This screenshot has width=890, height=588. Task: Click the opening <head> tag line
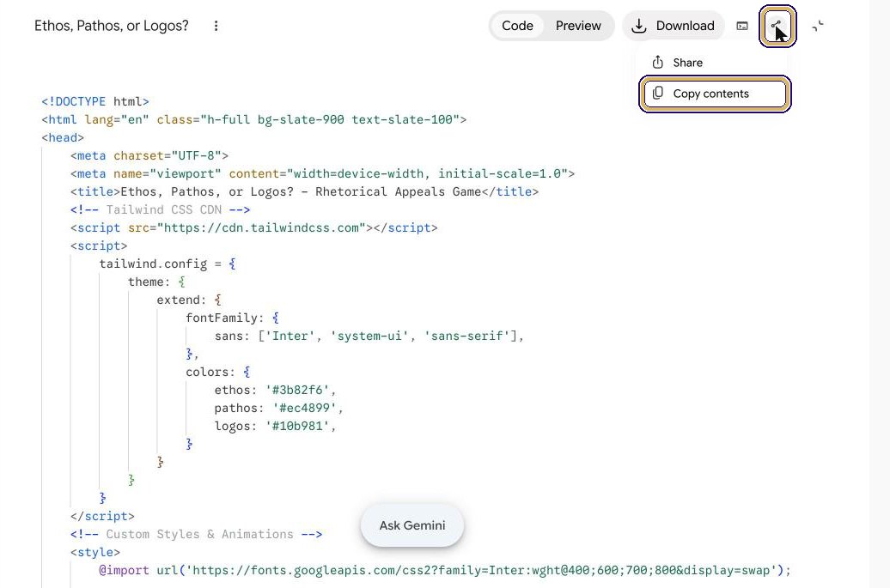(x=63, y=138)
